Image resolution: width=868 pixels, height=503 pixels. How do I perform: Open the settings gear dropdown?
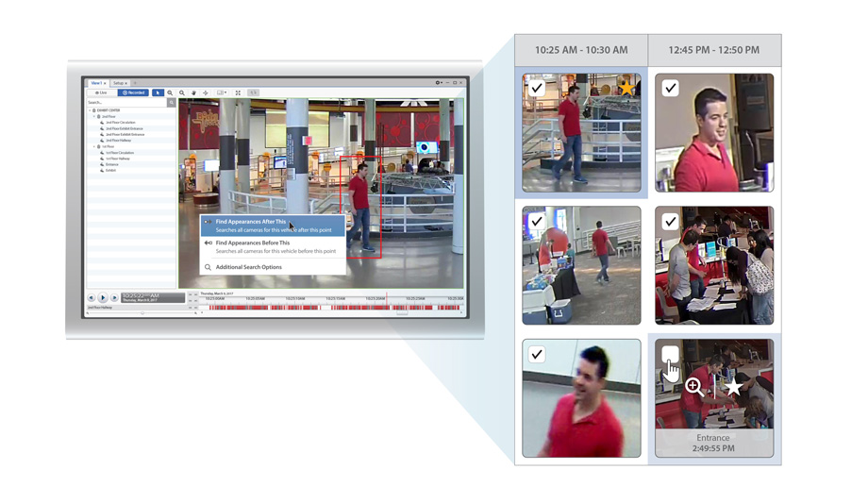439,83
